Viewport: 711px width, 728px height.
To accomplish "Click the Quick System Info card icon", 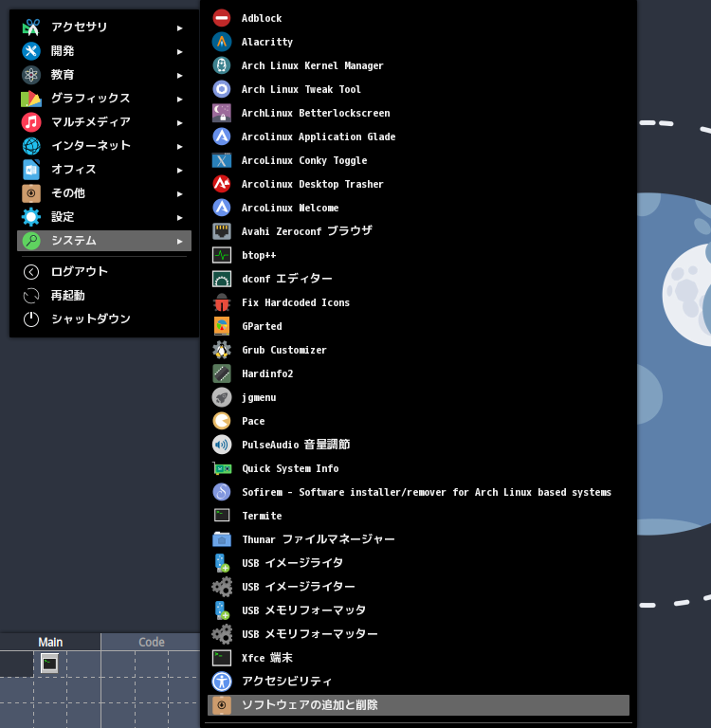I will coord(222,468).
